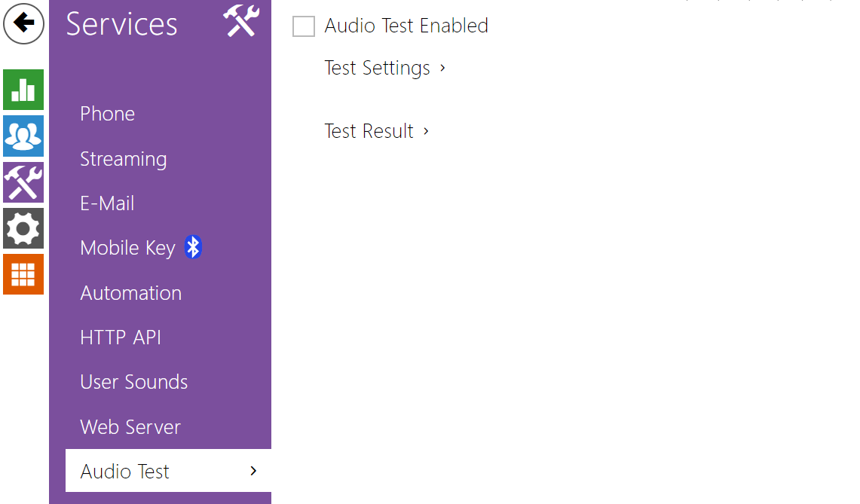Viewport: 860px width, 504px height.
Task: Click the Audio Test menu chevron
Action: point(253,471)
